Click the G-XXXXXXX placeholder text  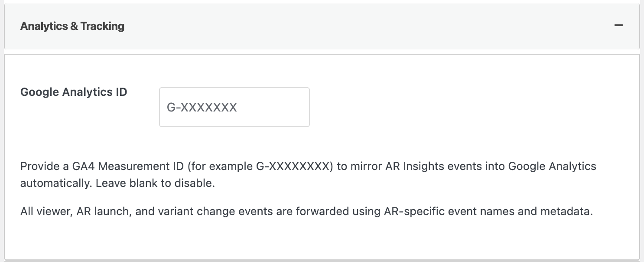pyautogui.click(x=202, y=108)
